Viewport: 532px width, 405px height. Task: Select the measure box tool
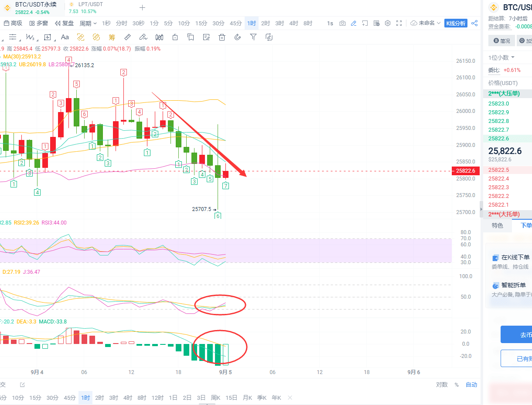click(x=48, y=37)
